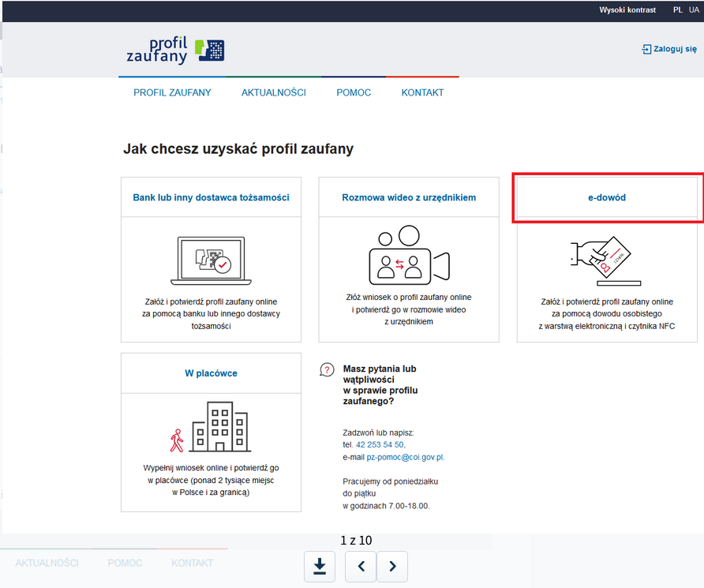The height and width of the screenshot is (588, 704).
Task: Go to previous slide with left chevron
Action: (361, 567)
